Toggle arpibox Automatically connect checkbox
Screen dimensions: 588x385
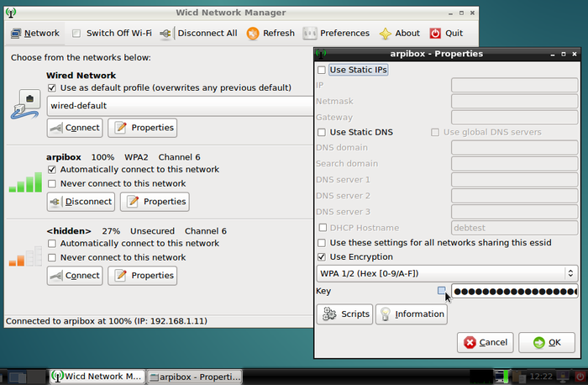52,170
